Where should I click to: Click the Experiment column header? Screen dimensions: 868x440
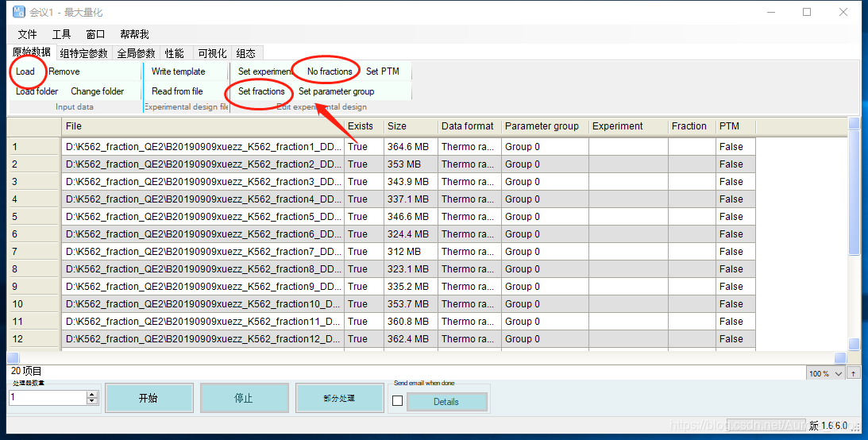click(628, 126)
